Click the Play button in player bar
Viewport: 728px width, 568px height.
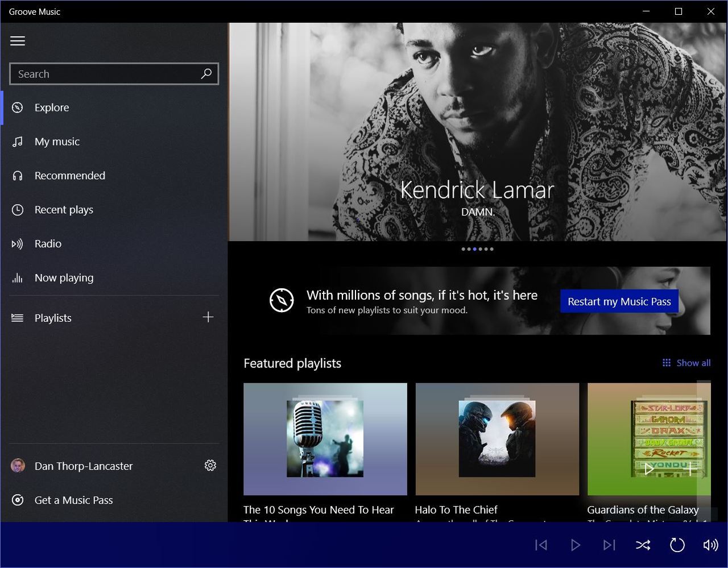pyautogui.click(x=575, y=545)
